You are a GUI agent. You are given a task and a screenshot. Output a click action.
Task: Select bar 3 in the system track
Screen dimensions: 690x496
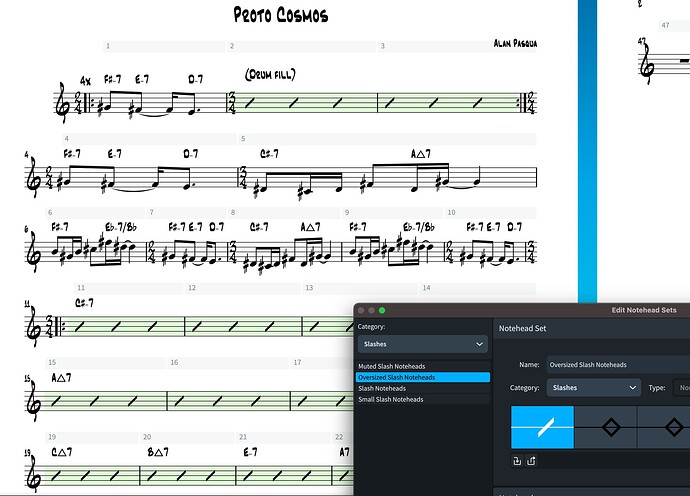(x=457, y=46)
